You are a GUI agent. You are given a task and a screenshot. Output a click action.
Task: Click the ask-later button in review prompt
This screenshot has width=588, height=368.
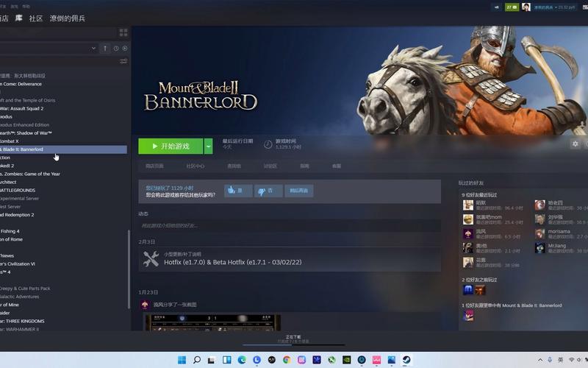pyautogui.click(x=299, y=191)
